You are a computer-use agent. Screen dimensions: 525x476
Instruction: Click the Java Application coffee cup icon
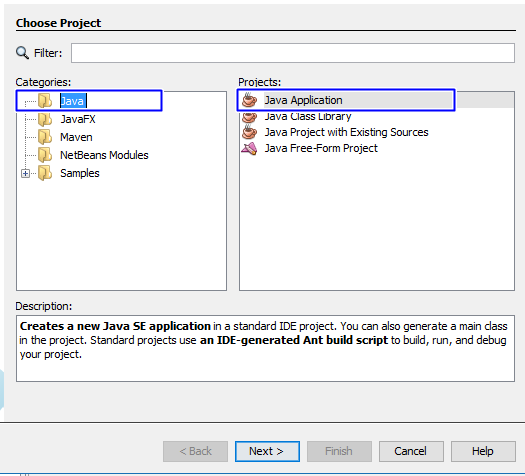point(249,100)
